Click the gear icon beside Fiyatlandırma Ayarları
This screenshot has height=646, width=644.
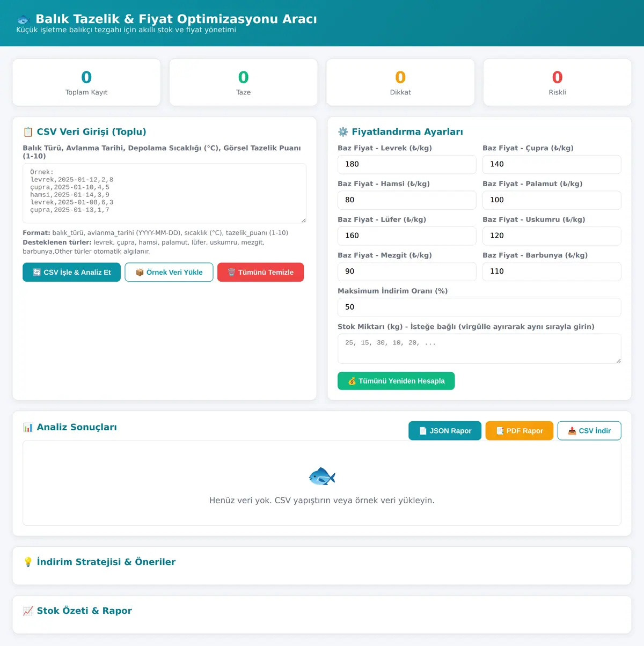[343, 132]
